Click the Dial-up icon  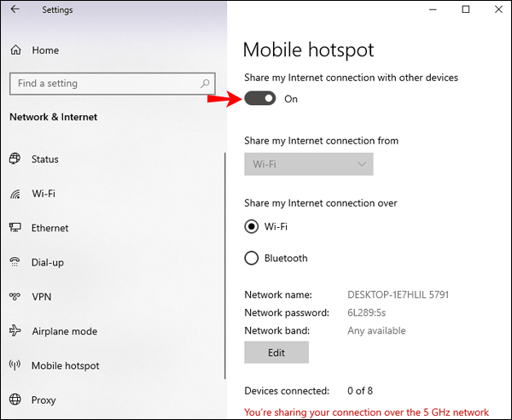(x=15, y=262)
